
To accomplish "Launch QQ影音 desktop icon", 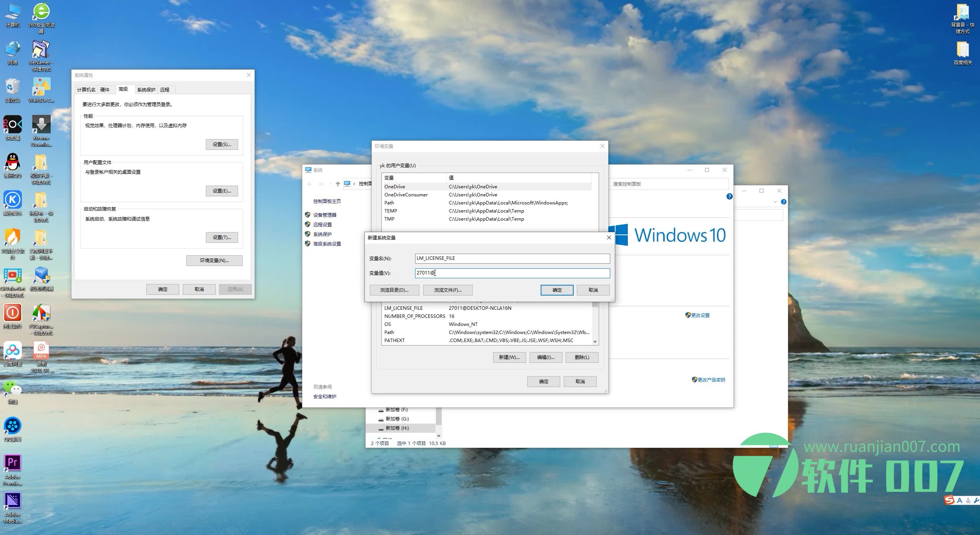I will click(x=13, y=430).
